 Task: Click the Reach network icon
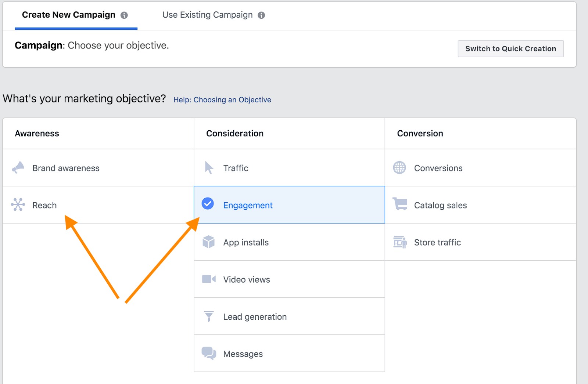tap(18, 204)
